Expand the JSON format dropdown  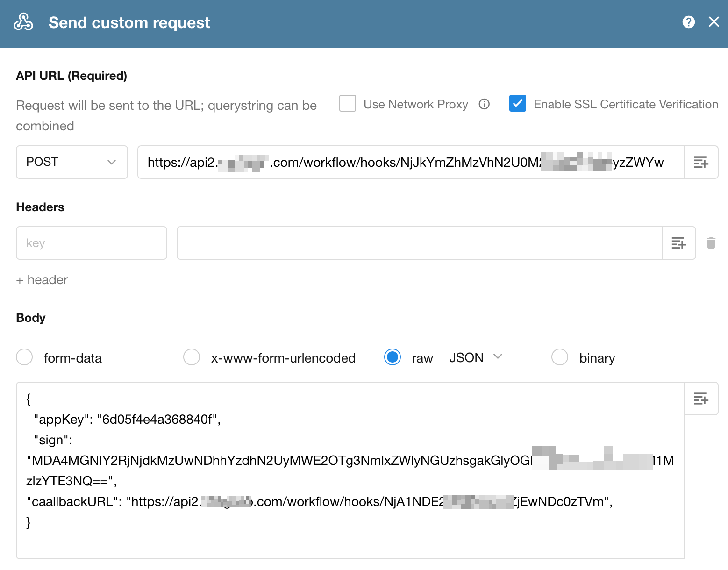coord(475,357)
